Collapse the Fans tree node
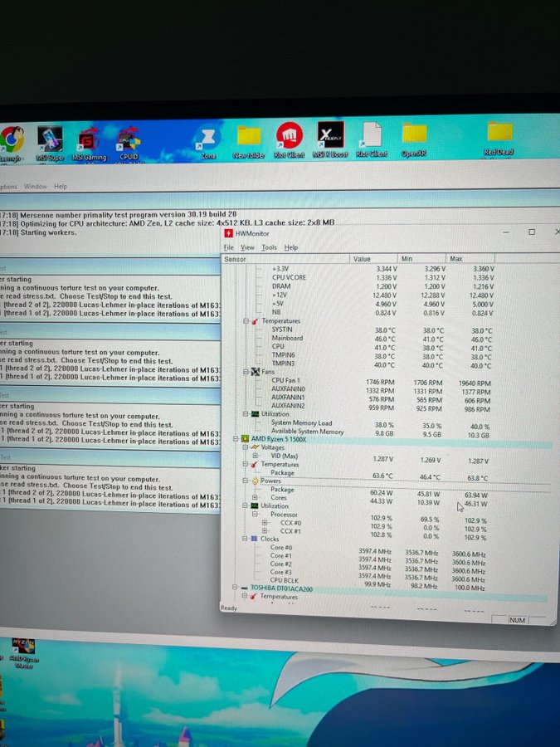Screen dimensions: 560x747 [x=246, y=372]
